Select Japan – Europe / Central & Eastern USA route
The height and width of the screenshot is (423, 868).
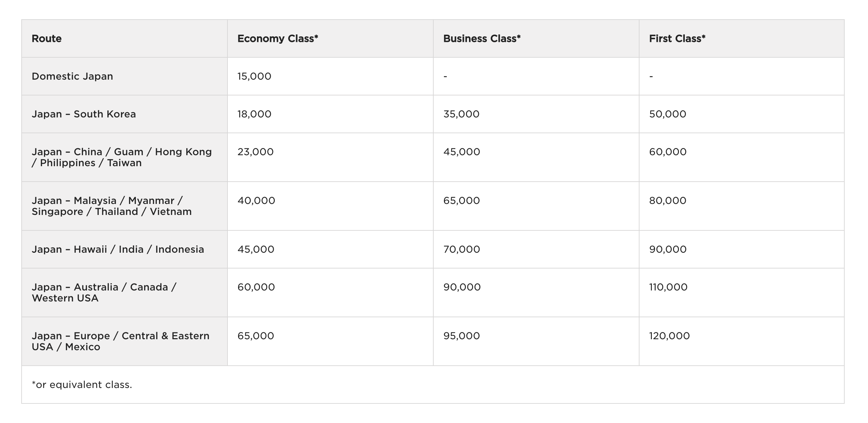120,341
